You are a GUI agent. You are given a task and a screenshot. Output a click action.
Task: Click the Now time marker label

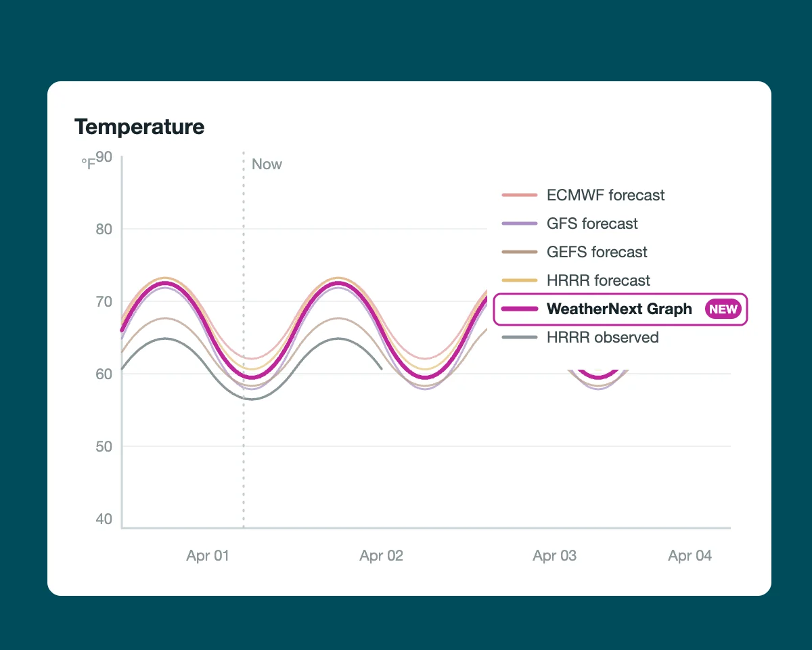tap(267, 165)
